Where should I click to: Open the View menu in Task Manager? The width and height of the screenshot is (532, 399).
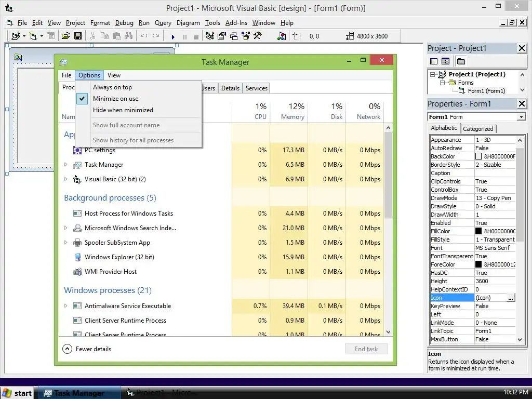114,75
